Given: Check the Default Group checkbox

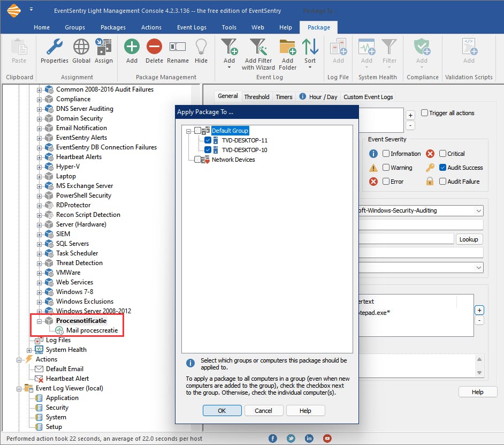Looking at the screenshot, I should (197, 130).
